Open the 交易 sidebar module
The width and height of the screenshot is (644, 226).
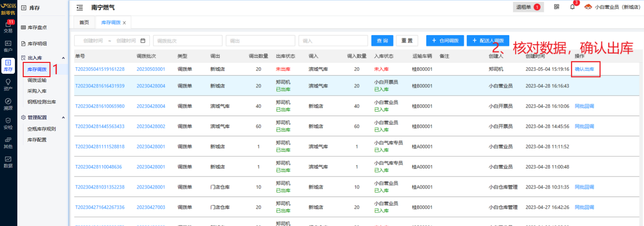pos(8,27)
